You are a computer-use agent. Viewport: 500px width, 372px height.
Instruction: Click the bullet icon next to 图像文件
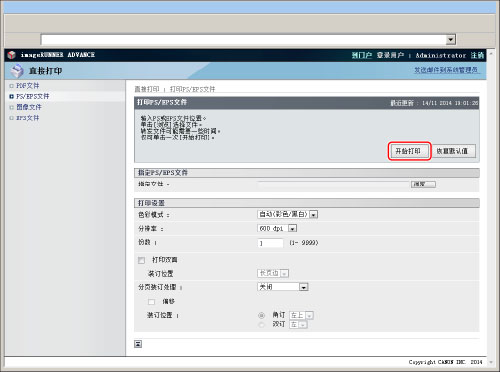(x=11, y=107)
